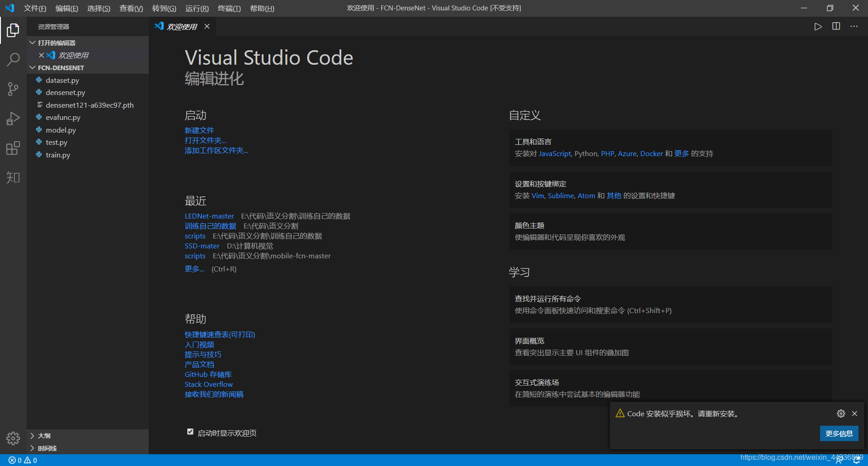Viewport: 868px width, 466px height.
Task: Select densenet121-a639ec97.pth file
Action: pyautogui.click(x=88, y=105)
